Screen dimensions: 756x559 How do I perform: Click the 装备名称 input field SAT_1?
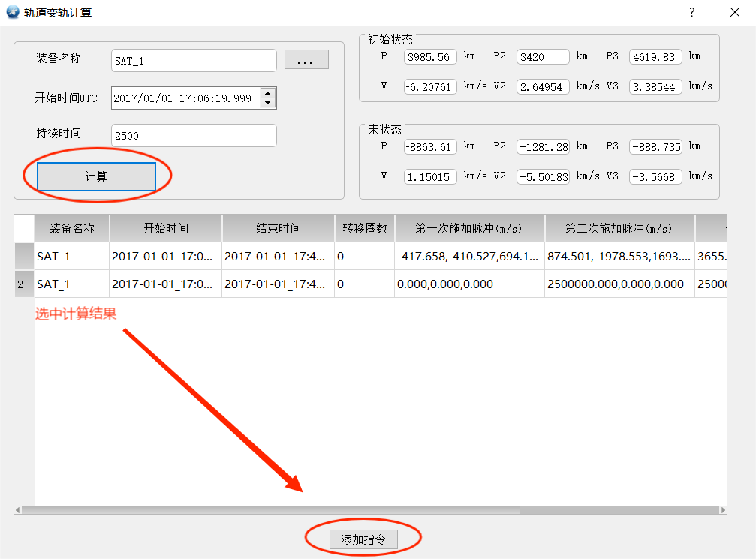(194, 61)
